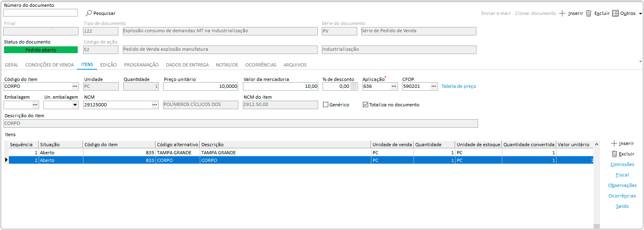Open the Tabela de preço link
Viewport: 644px width, 230px height.
pyautogui.click(x=458, y=86)
